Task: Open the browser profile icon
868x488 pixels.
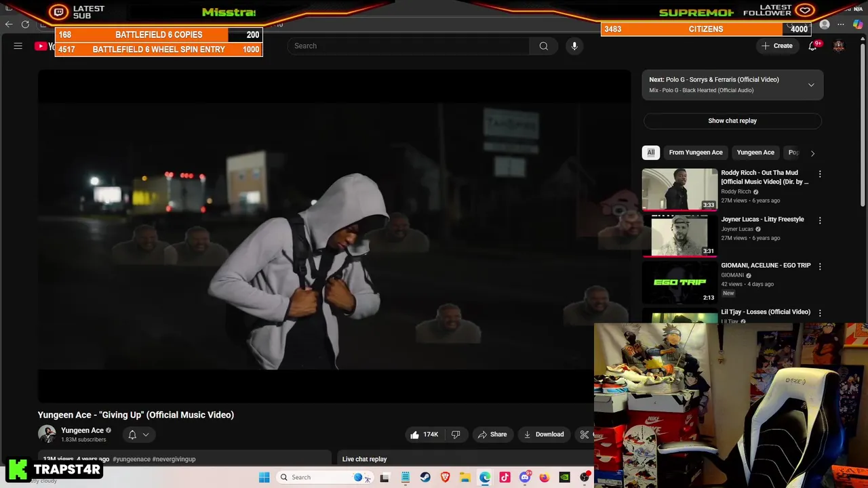Action: pyautogui.click(x=825, y=25)
